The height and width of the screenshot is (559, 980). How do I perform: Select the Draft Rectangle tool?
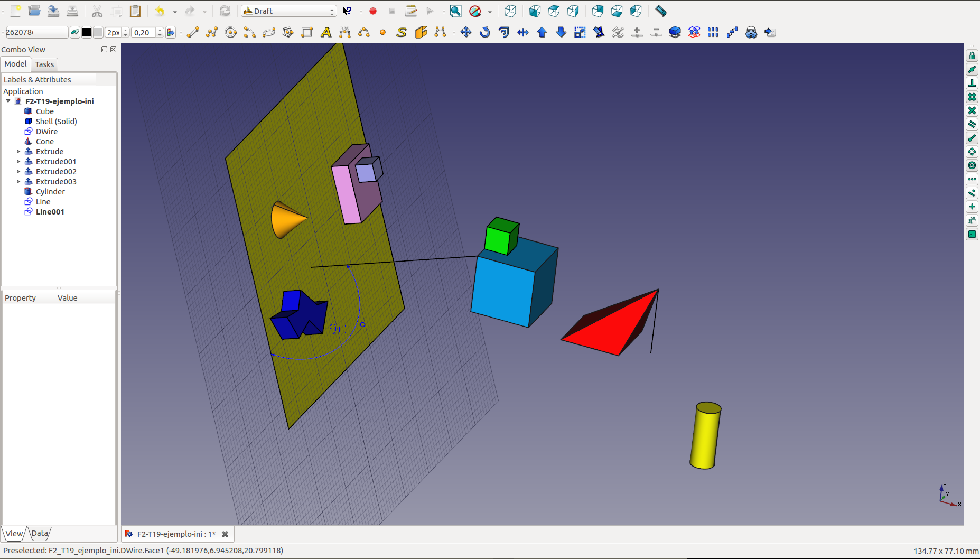click(307, 33)
